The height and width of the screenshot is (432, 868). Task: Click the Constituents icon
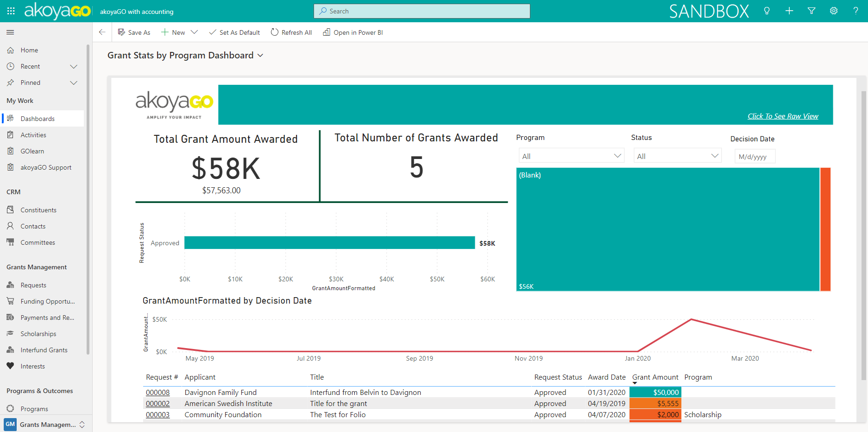point(10,210)
